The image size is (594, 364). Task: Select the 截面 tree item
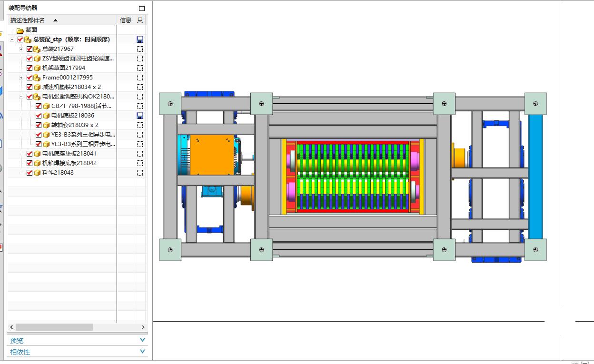click(31, 30)
